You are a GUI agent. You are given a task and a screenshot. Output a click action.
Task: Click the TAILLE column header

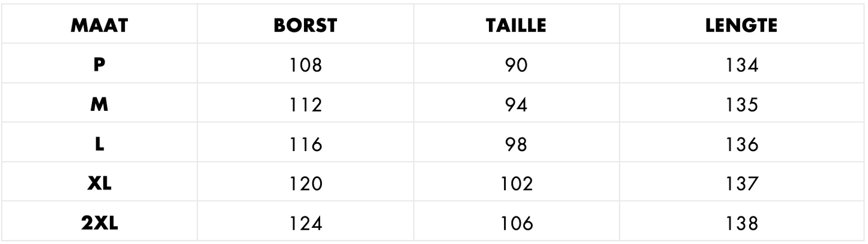(x=516, y=26)
